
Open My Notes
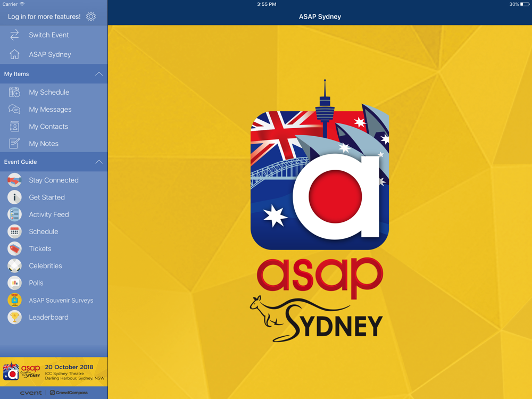coord(54,144)
